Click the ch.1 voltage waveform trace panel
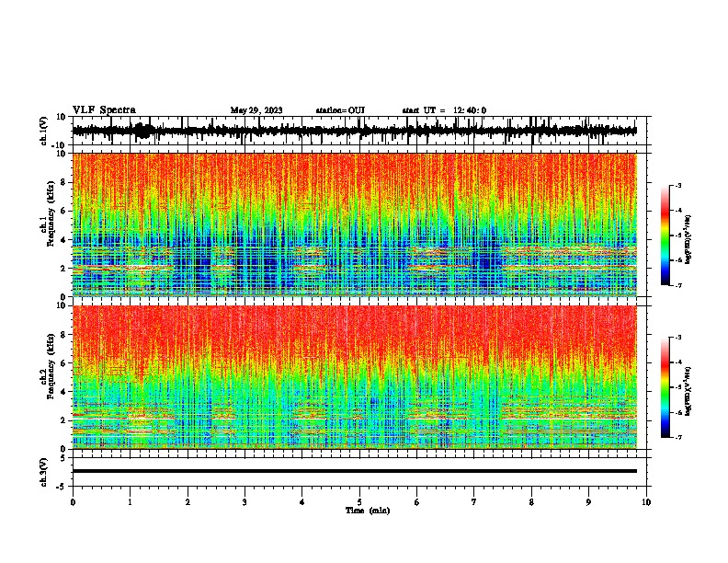 click(x=358, y=131)
